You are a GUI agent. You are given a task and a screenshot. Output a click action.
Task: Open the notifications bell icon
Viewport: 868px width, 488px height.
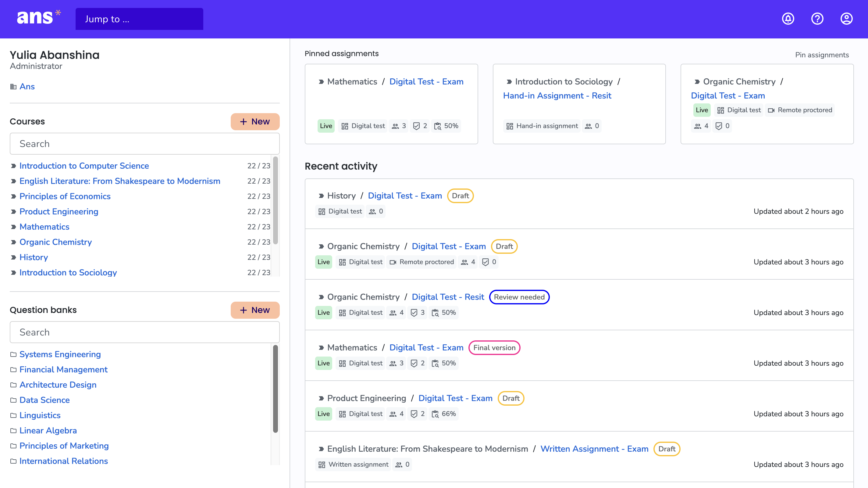tap(788, 19)
